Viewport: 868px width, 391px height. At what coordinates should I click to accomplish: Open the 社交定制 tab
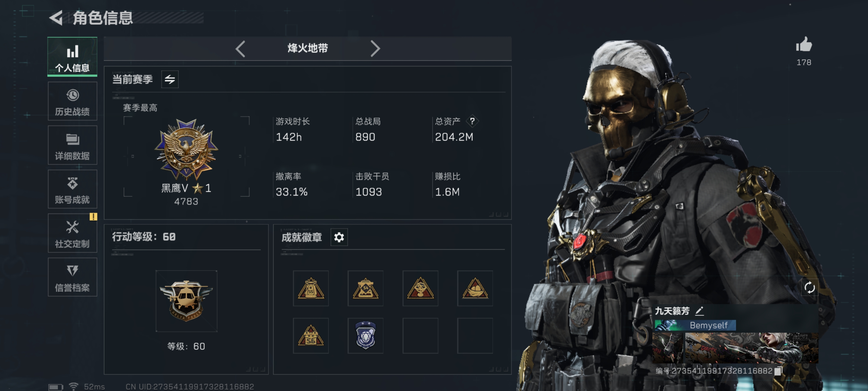pyautogui.click(x=72, y=233)
